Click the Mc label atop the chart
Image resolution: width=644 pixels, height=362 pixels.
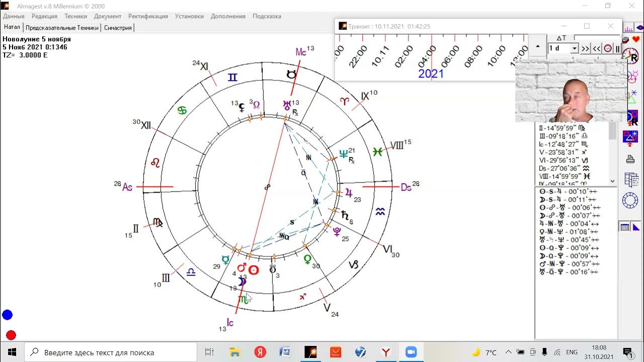pos(301,52)
